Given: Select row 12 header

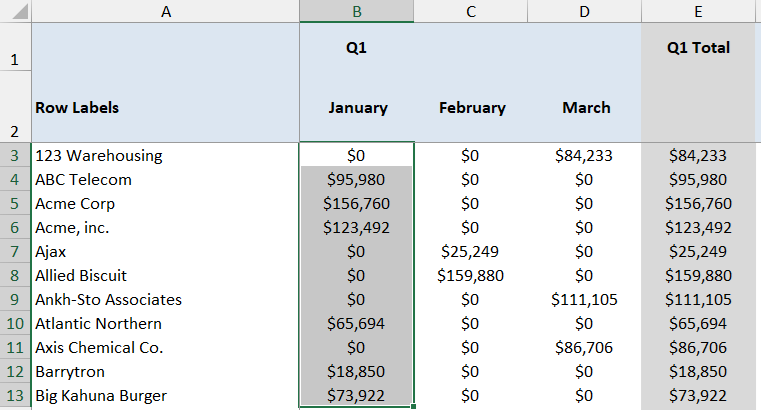Looking at the screenshot, I should click(15, 372).
